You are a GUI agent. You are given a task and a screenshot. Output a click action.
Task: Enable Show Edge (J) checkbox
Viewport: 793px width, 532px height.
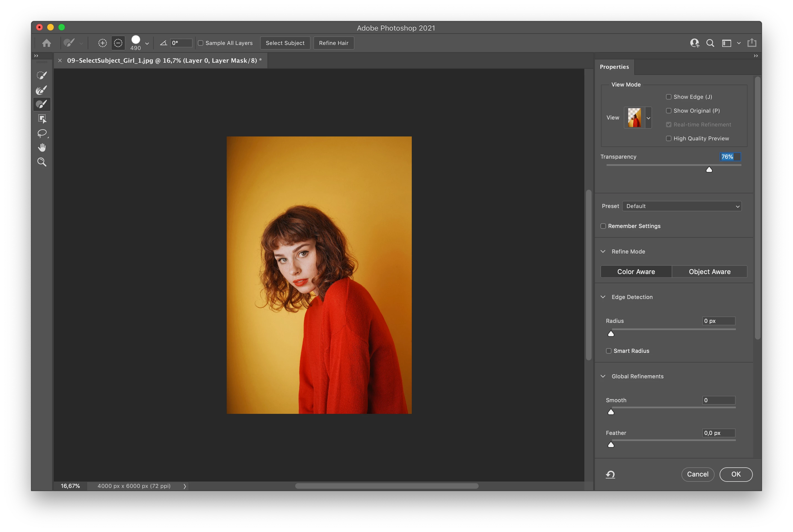coord(668,97)
